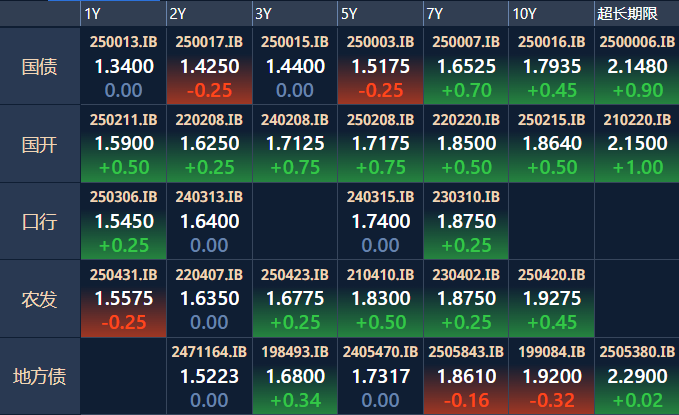Click the 国开 row label
Image resolution: width=679 pixels, height=415 pixels.
point(40,144)
